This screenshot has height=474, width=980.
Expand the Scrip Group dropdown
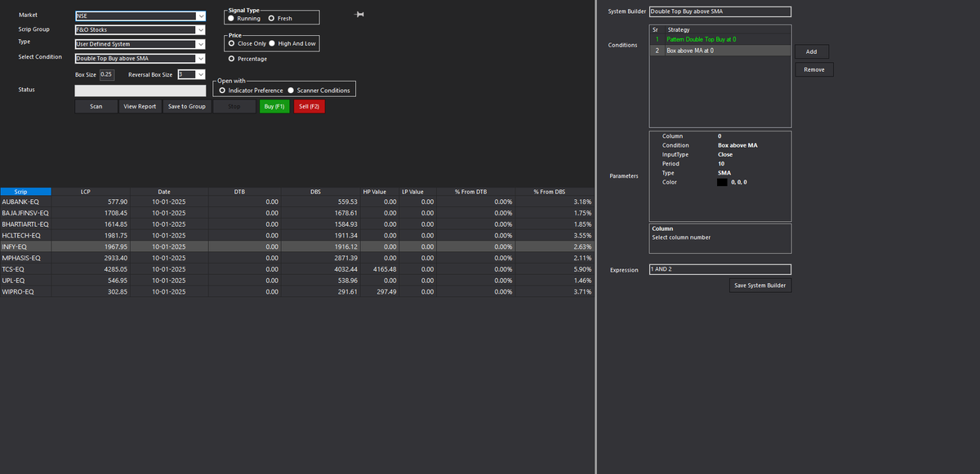tap(200, 30)
